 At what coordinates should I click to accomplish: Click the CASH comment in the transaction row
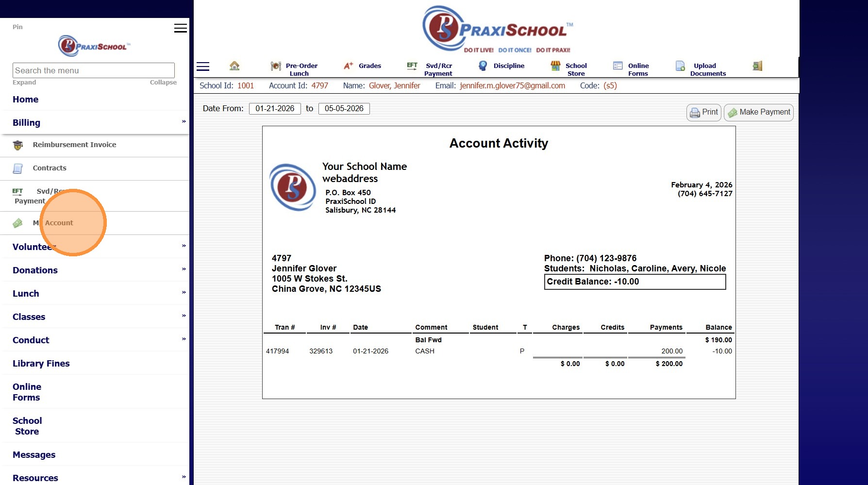(x=425, y=351)
